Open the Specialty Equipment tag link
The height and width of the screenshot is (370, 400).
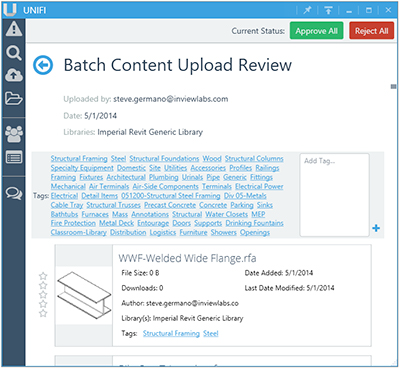click(82, 168)
